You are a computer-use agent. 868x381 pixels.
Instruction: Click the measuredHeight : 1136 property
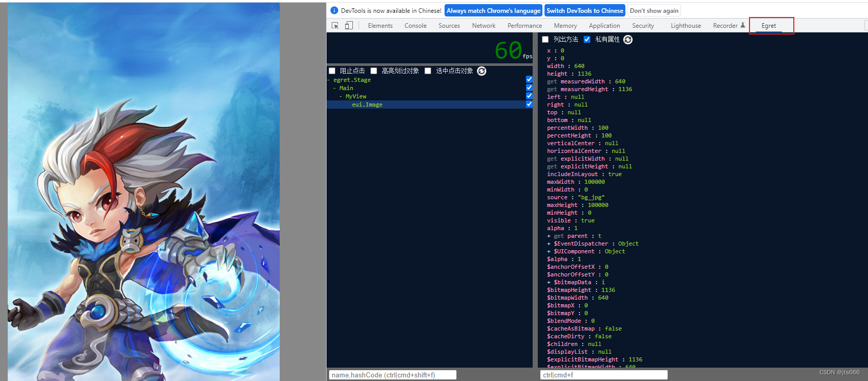(589, 89)
